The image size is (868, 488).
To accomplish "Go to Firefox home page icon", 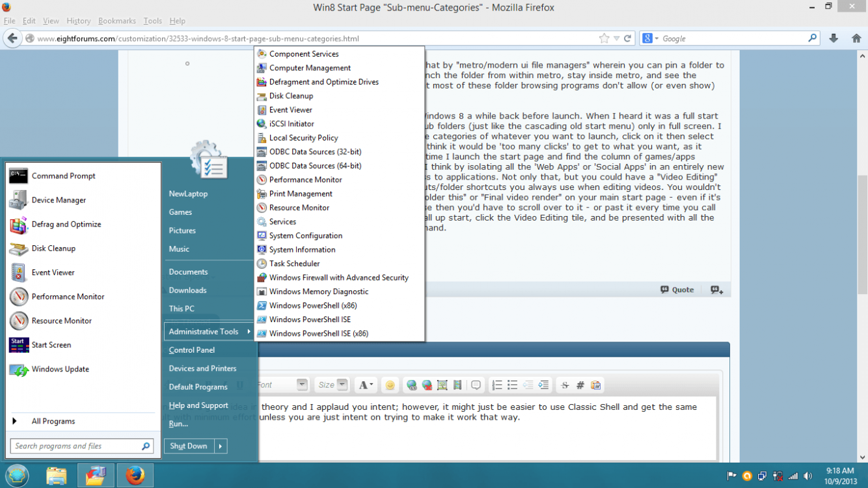I will [x=856, y=38].
